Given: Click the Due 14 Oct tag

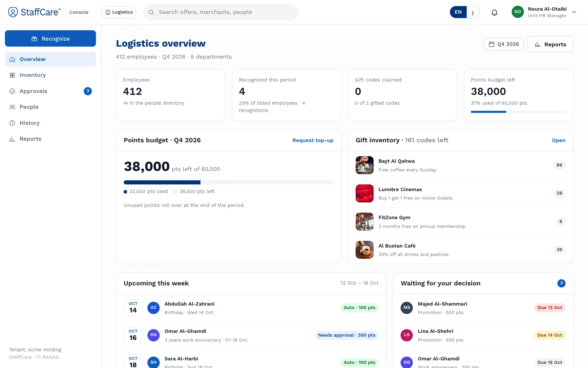Looking at the screenshot, I should (550, 335).
